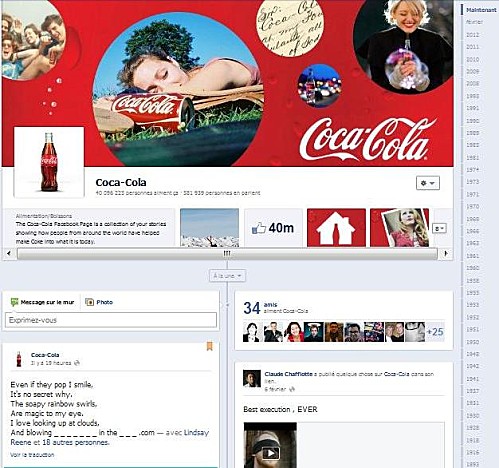Click the orange bookmark highlight icon on post
This screenshot has height=468, width=499.
pos(209,346)
